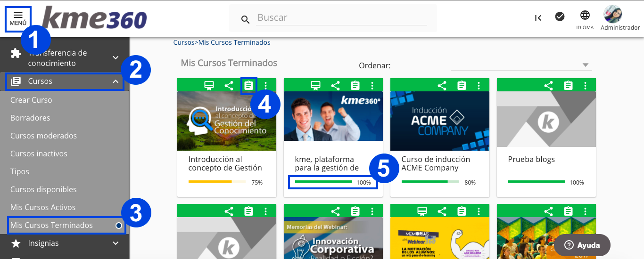Click the 80% progress bar on ACME card
The width and height of the screenshot is (644, 259).
pyautogui.click(x=430, y=181)
